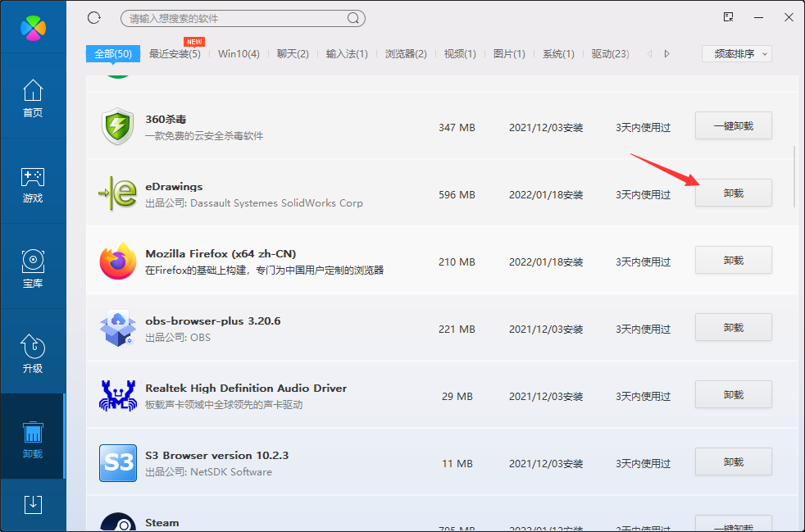Click the magnifier search icon
The width and height of the screenshot is (805, 532).
[x=352, y=19]
